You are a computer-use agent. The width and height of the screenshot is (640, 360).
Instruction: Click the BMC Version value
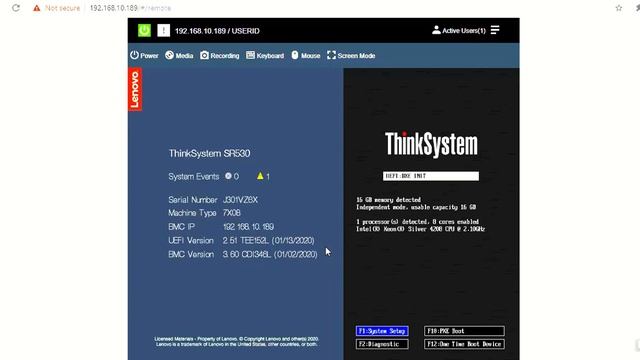pyautogui.click(x=270, y=254)
